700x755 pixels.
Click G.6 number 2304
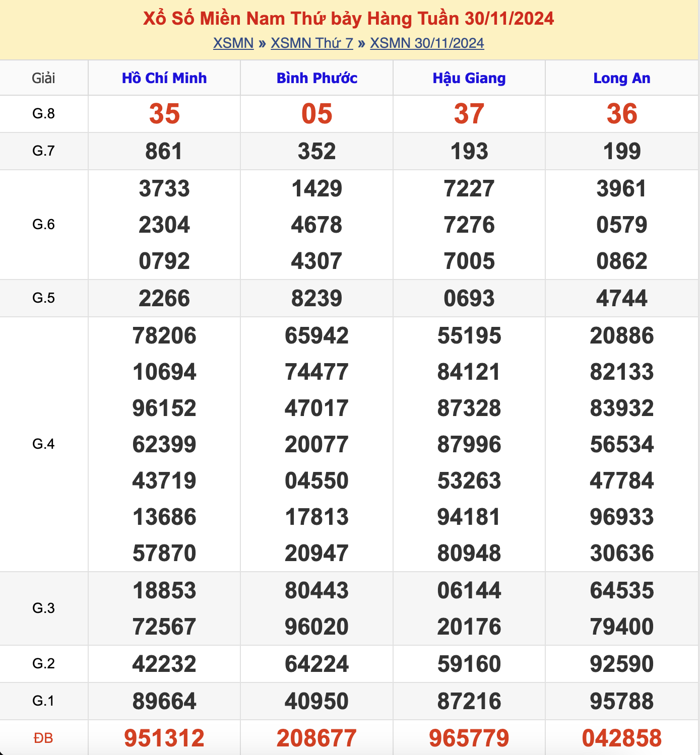point(164,225)
